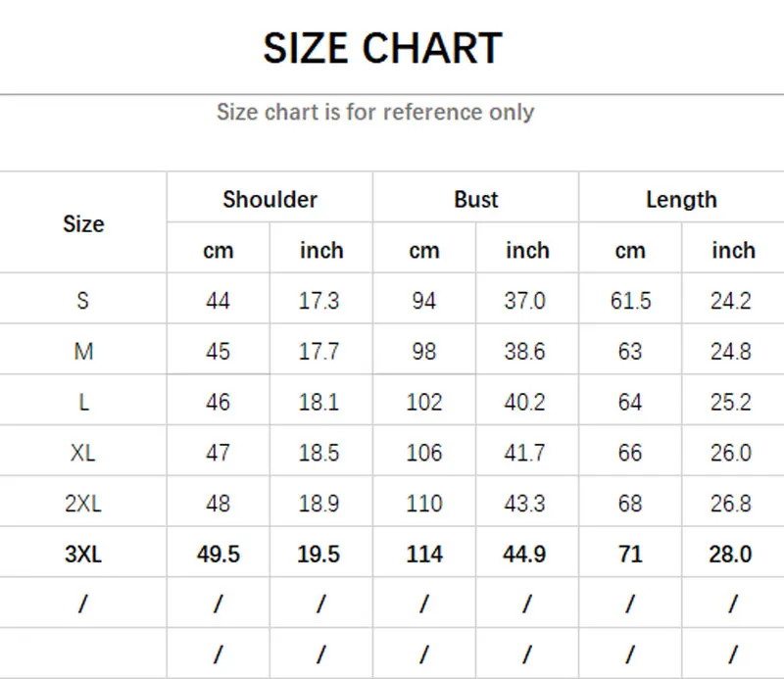Click the 26.8 length inch cell
This screenshot has height=679, width=784.
coord(730,504)
